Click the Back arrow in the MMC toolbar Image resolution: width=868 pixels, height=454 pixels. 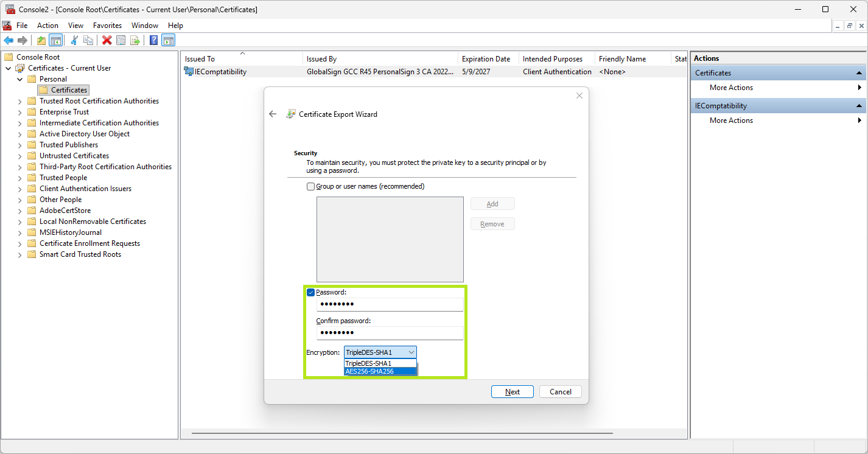(9, 40)
